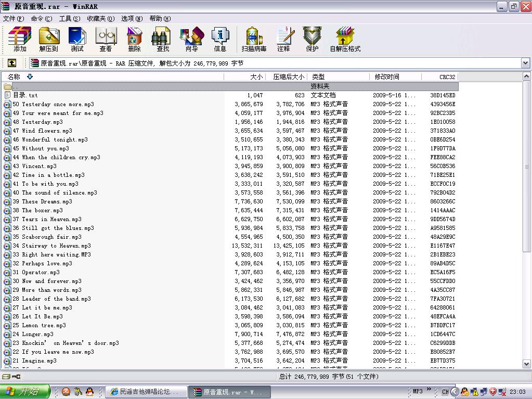Open the 收藏夹(O) menu

[101, 19]
